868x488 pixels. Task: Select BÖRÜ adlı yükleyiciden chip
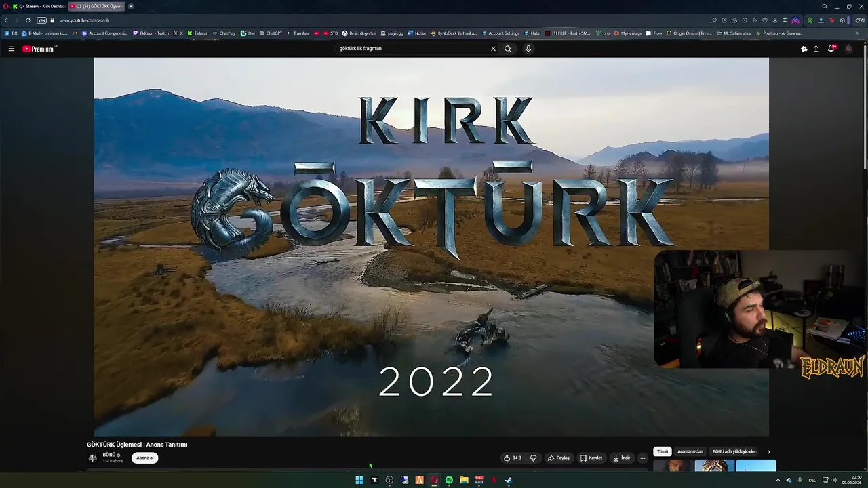tap(734, 451)
